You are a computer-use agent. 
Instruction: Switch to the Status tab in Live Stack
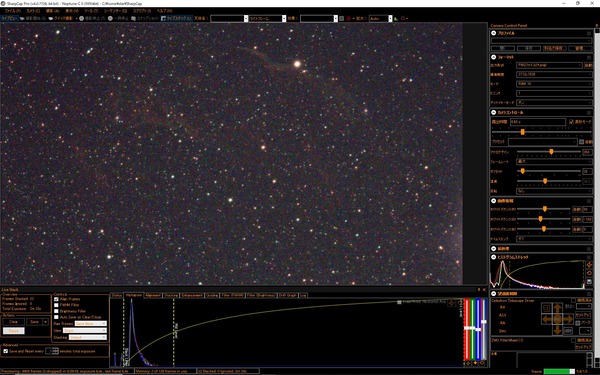[x=117, y=295]
